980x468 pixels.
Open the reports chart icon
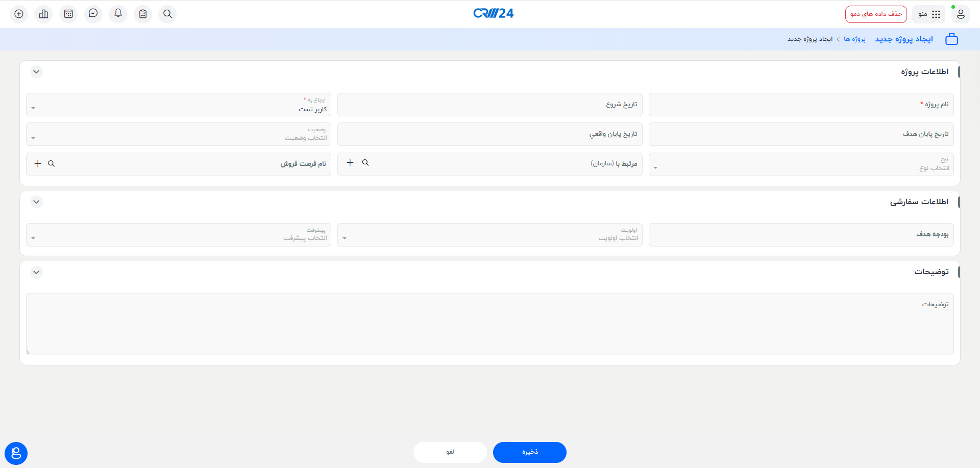point(43,14)
